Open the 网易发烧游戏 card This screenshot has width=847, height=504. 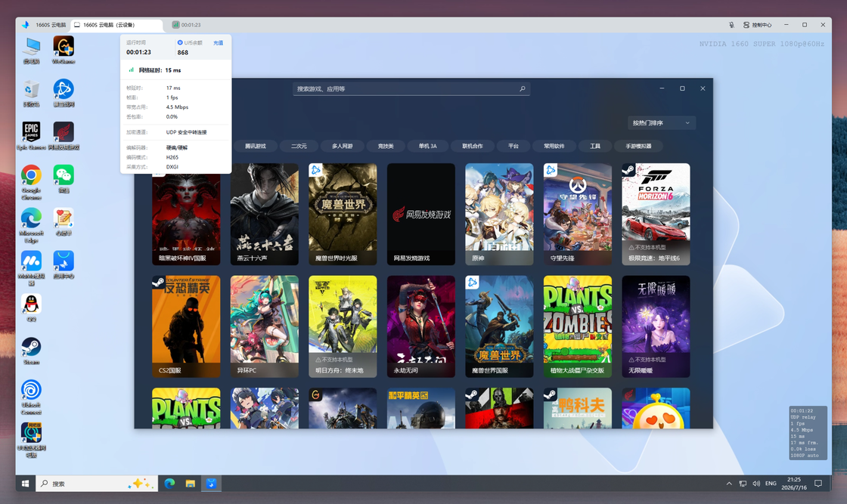(x=420, y=215)
